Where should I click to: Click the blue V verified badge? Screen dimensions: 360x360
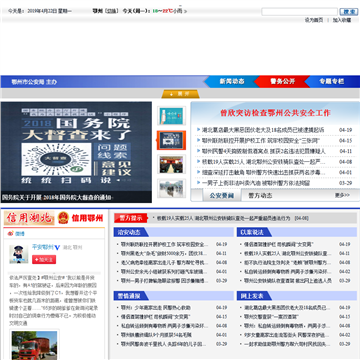pyautogui.click(x=57, y=248)
